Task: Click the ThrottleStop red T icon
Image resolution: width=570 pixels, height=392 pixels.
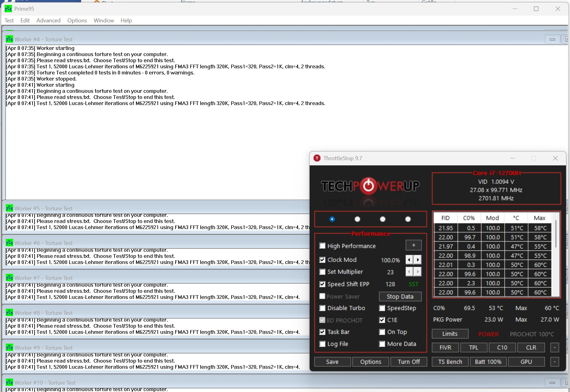Action: click(x=317, y=158)
